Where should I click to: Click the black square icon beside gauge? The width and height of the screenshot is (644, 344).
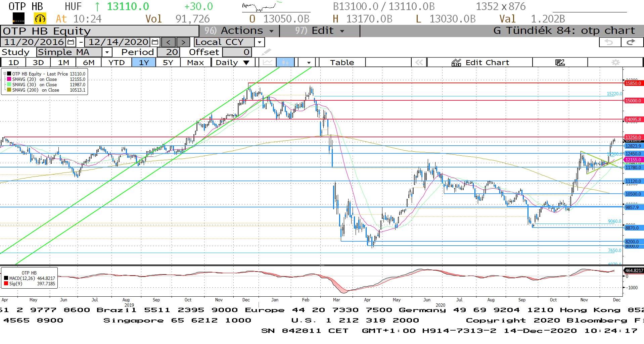pos(18,19)
